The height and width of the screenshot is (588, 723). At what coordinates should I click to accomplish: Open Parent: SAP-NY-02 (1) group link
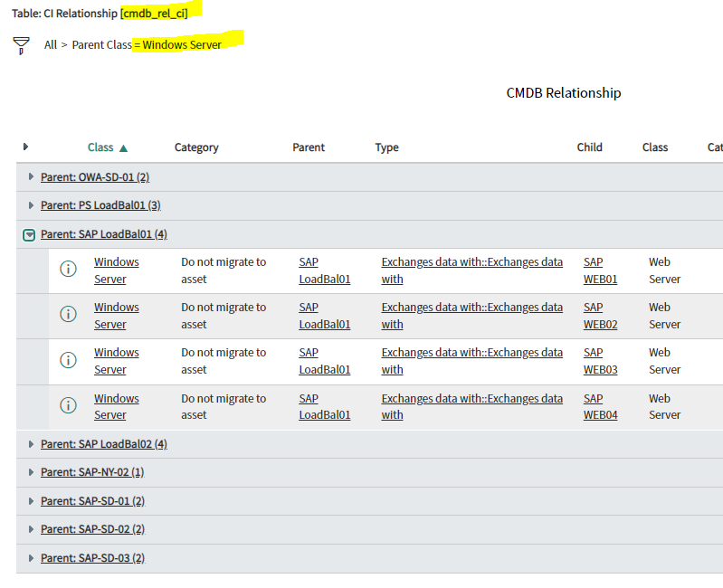click(x=92, y=472)
